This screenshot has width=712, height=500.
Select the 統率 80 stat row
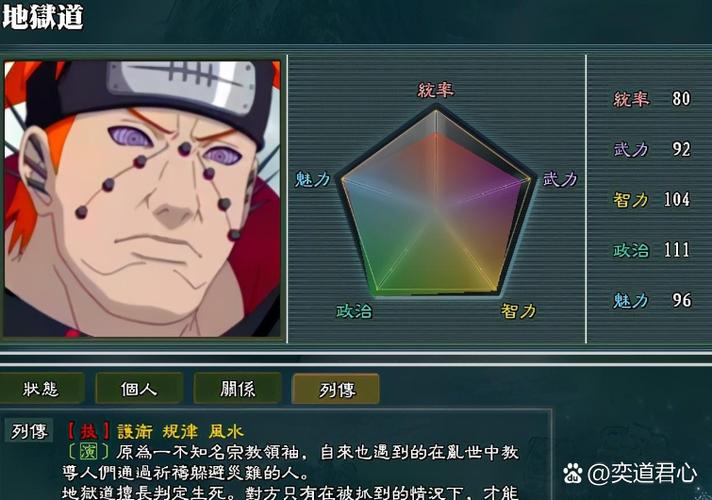(652, 99)
